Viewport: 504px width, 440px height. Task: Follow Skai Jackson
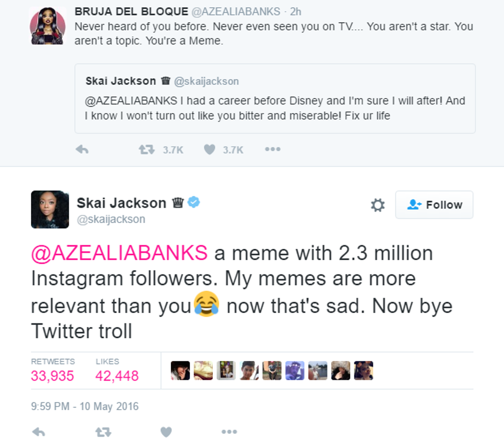434,205
